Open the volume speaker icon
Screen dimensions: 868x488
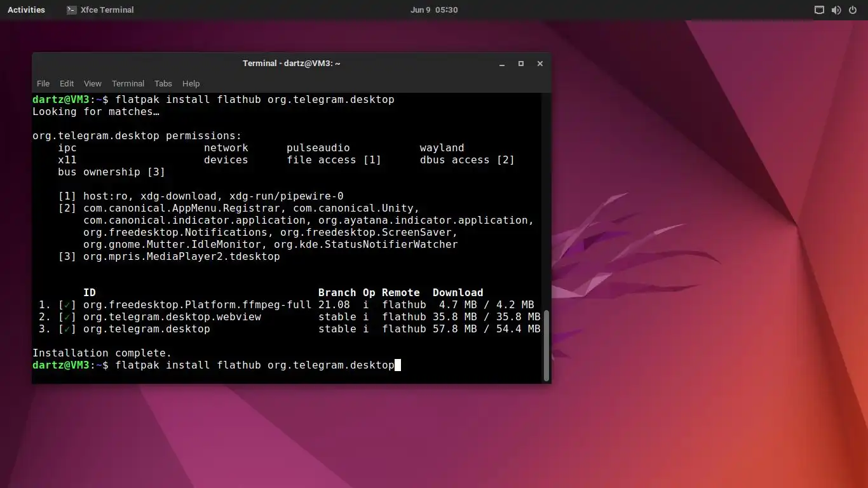pyautogui.click(x=836, y=10)
